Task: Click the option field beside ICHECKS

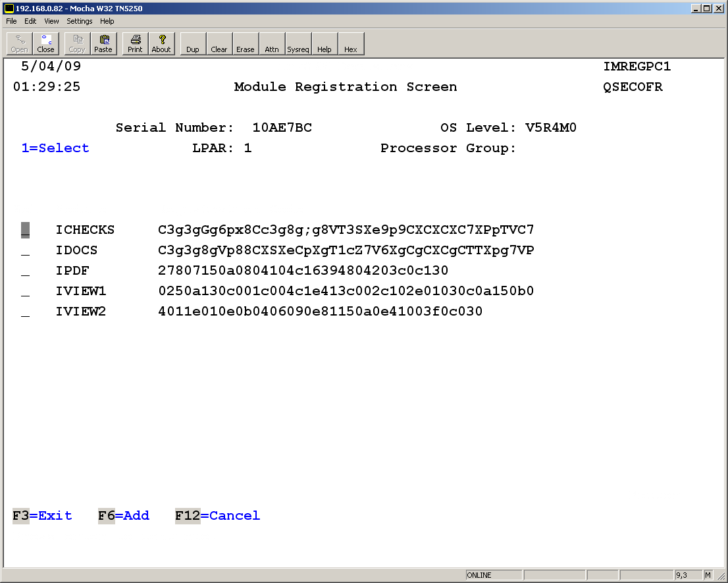Action: (x=25, y=231)
